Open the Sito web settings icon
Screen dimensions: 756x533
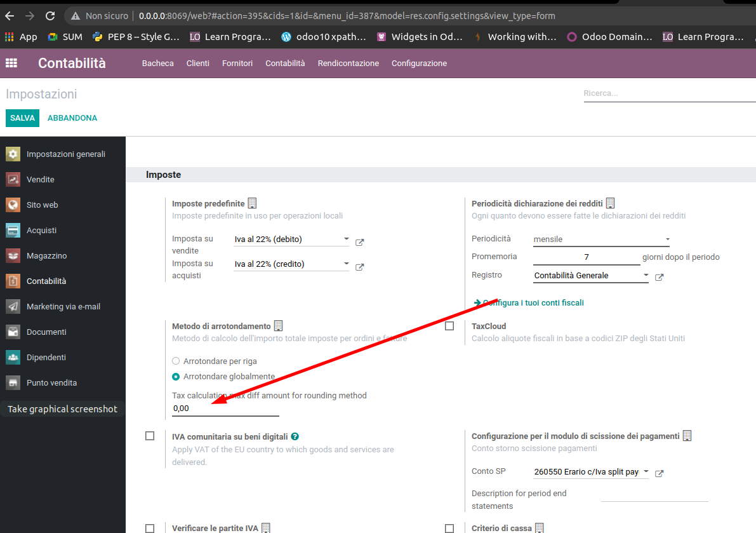pyautogui.click(x=13, y=205)
